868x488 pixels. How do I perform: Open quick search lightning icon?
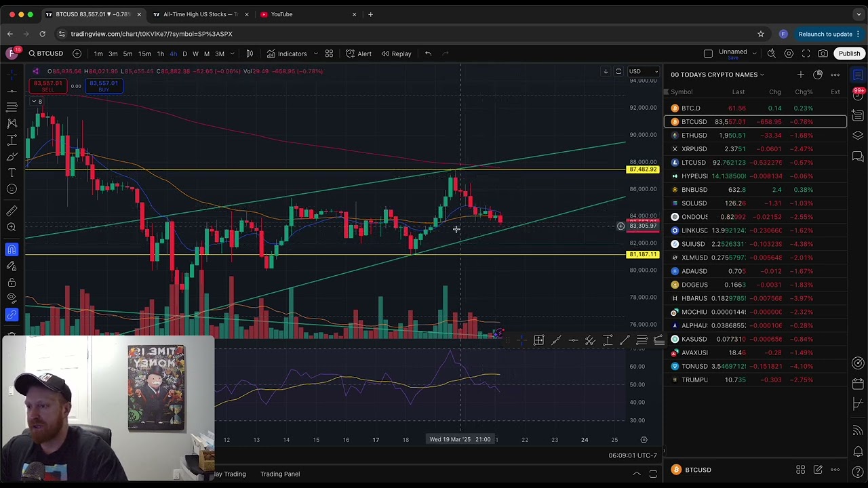[771, 54]
